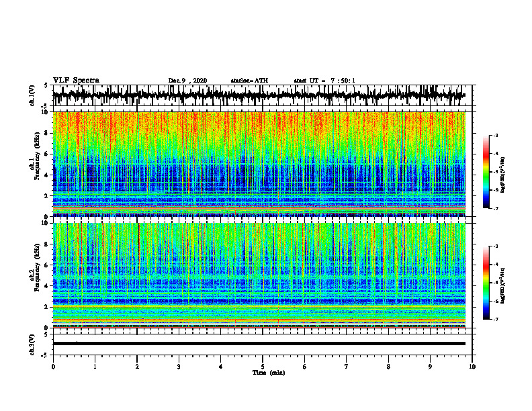Click the "-3" tick on ch.1 colorbar
Viewport: 532px width, 411px height.
point(495,136)
